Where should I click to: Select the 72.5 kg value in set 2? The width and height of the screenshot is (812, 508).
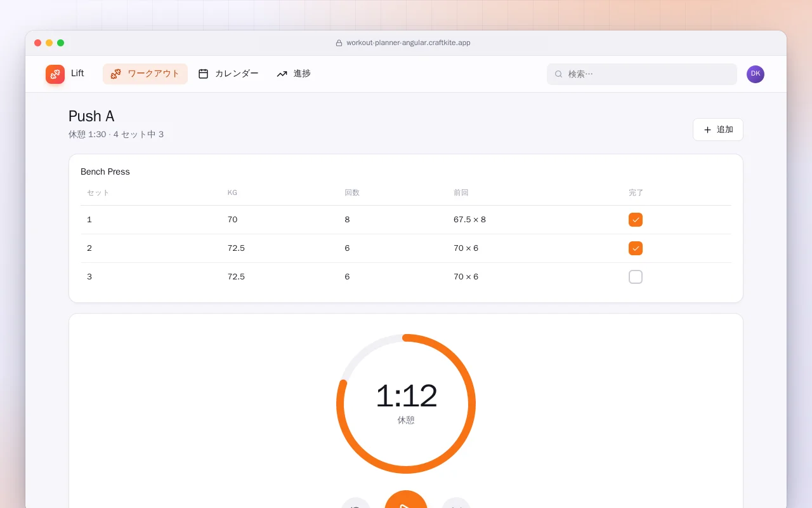[x=236, y=248]
